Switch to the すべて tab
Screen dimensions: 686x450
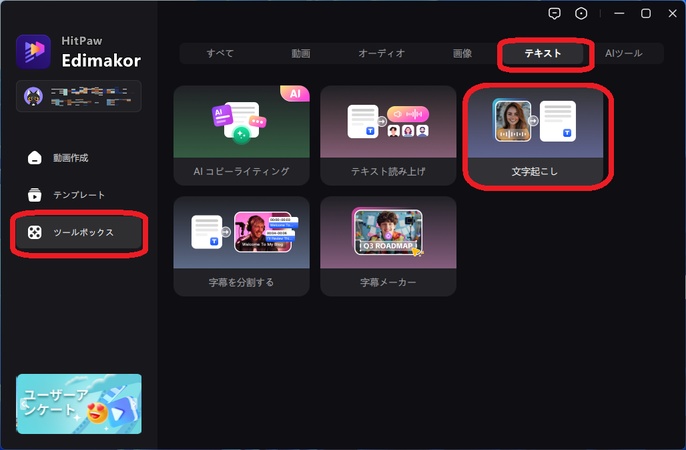tap(220, 53)
